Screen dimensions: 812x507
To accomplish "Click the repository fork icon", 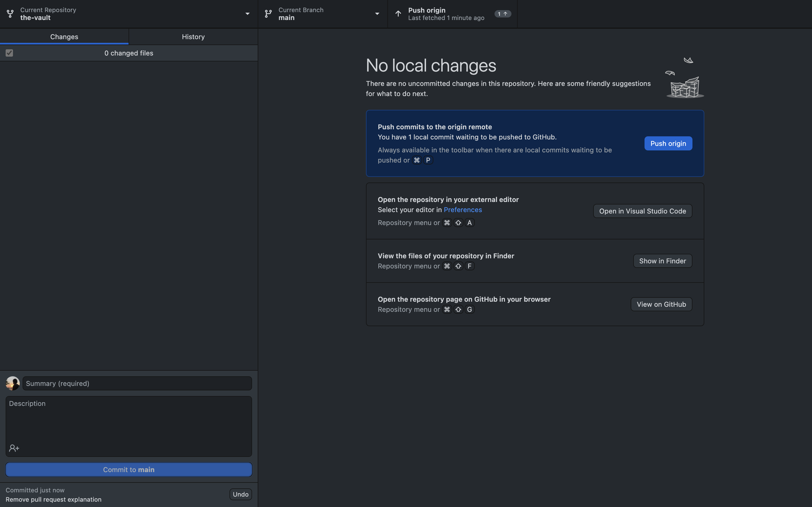I will 10,14.
